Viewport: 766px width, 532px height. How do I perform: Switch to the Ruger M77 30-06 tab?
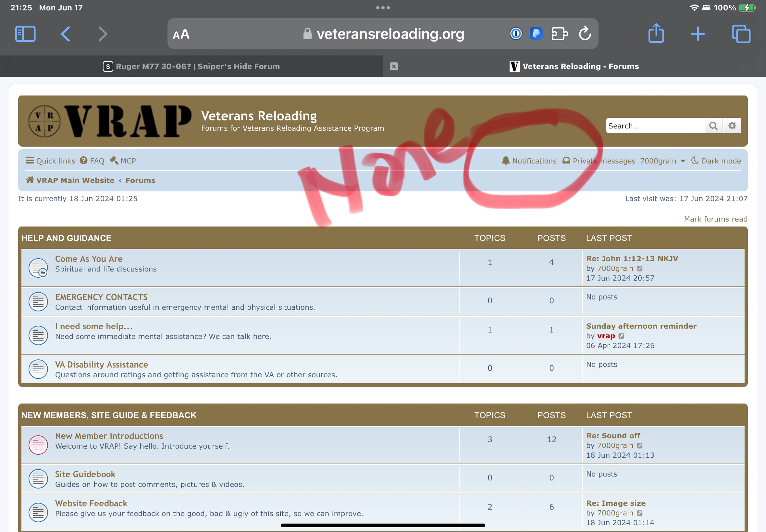click(191, 66)
